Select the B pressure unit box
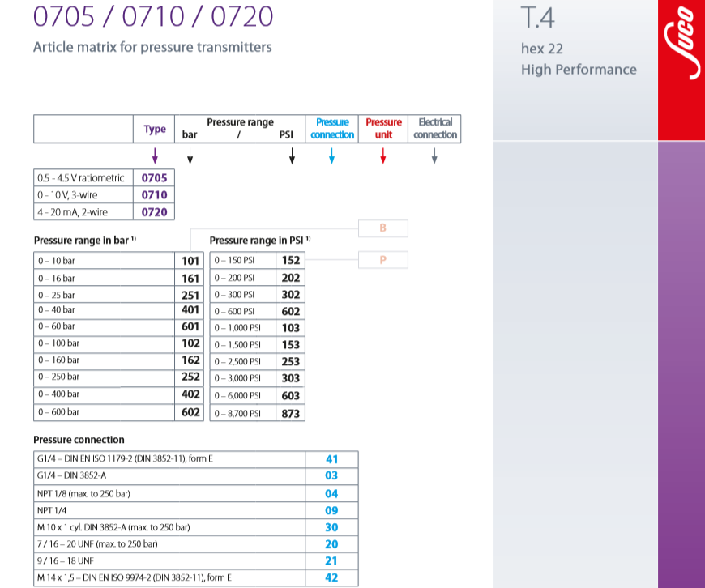 (383, 228)
